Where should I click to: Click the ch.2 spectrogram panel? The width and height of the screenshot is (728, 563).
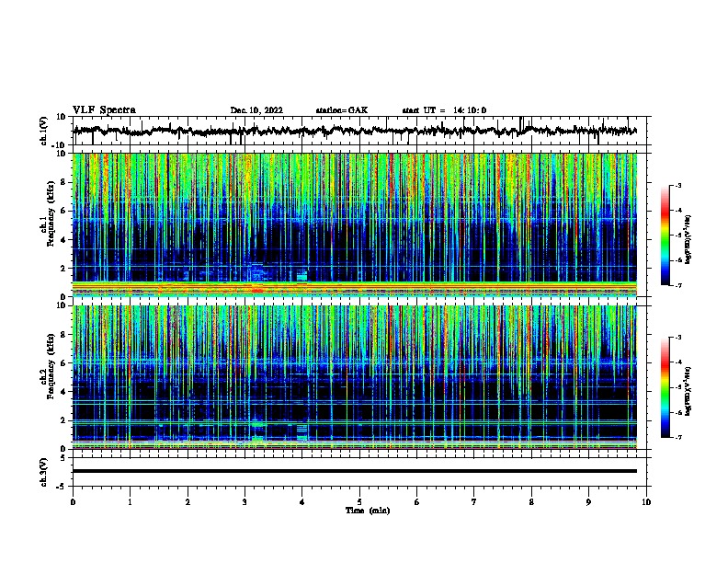coord(355,377)
